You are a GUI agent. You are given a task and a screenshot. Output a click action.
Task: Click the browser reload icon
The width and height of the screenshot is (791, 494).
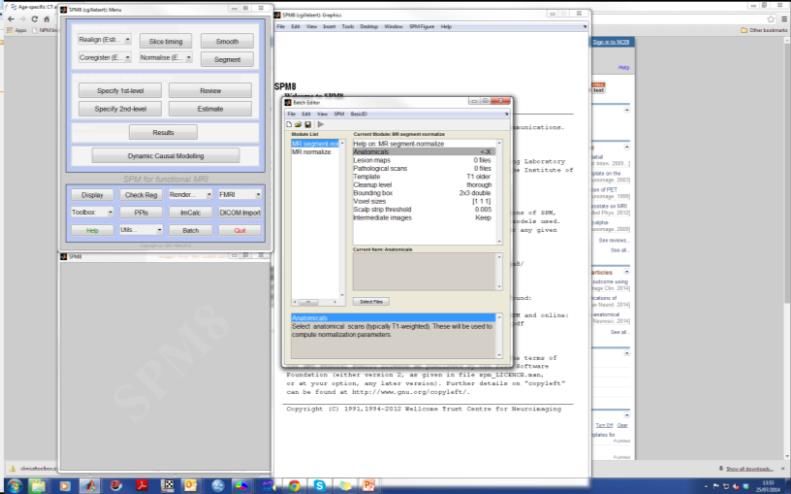point(34,19)
